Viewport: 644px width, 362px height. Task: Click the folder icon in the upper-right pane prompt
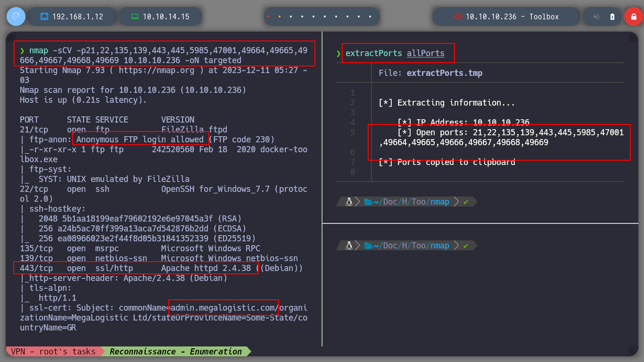[368, 202]
